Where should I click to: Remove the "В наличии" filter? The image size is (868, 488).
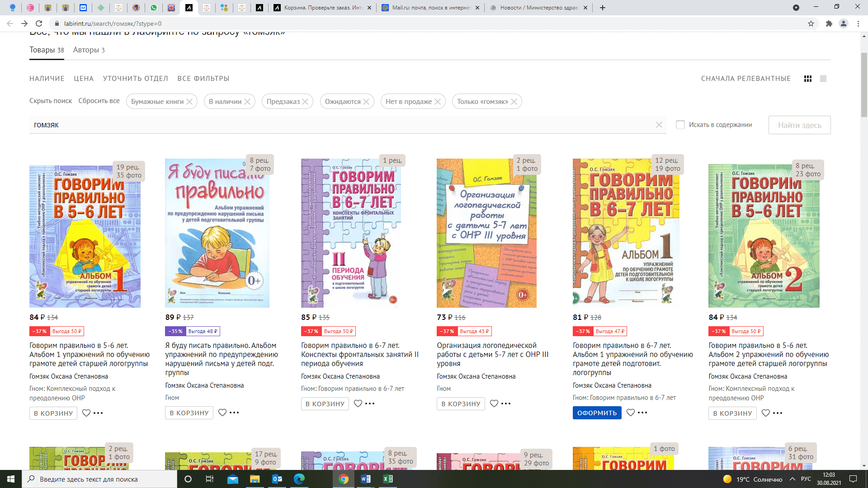click(247, 102)
